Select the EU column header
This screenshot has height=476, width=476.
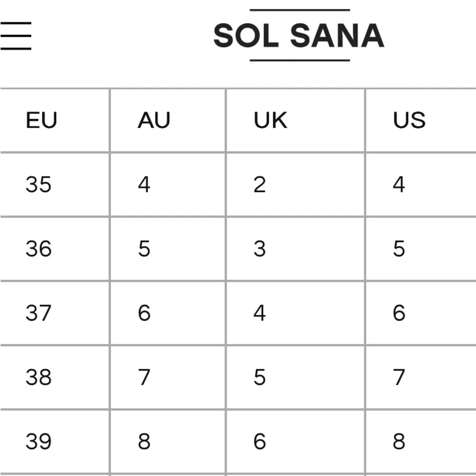click(41, 120)
